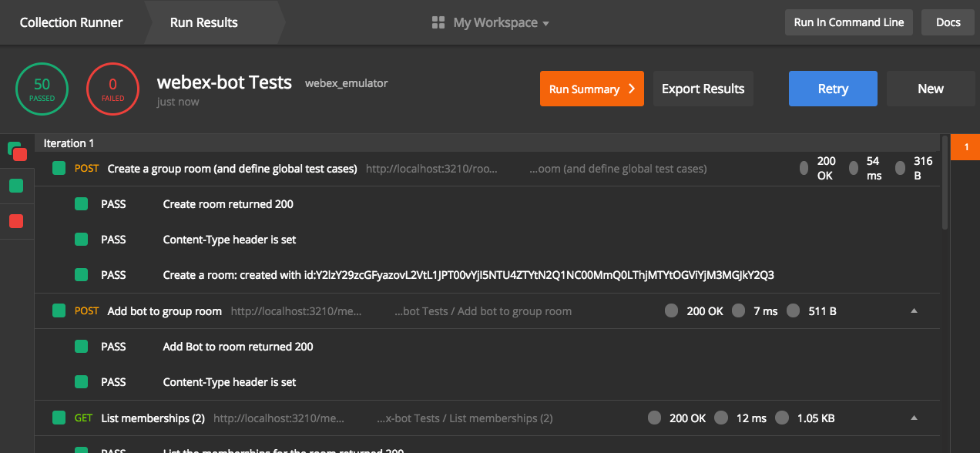
Task: Switch to Collection Runner tab
Action: 71,22
